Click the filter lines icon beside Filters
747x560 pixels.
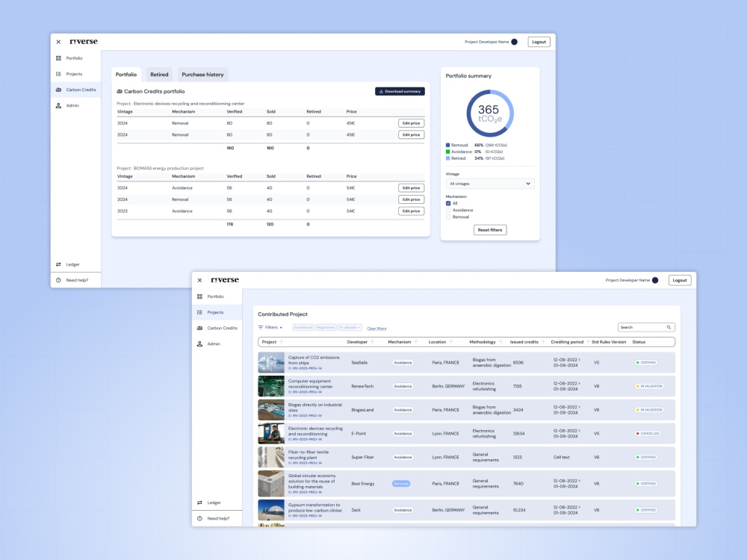click(x=261, y=327)
